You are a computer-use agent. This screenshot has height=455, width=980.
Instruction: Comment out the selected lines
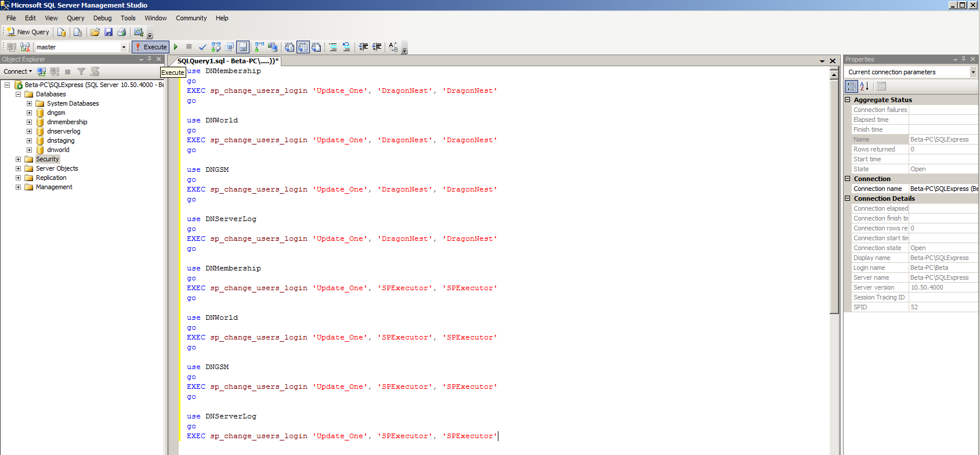coord(333,47)
